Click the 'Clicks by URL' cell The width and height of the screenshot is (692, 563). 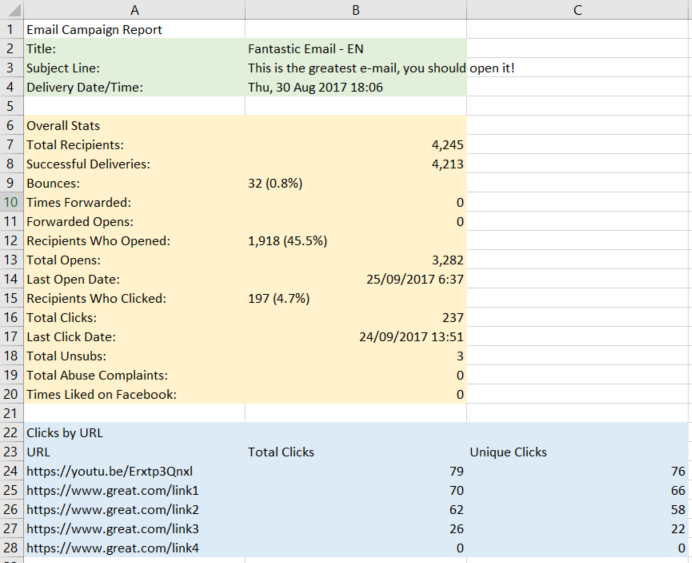click(x=135, y=433)
